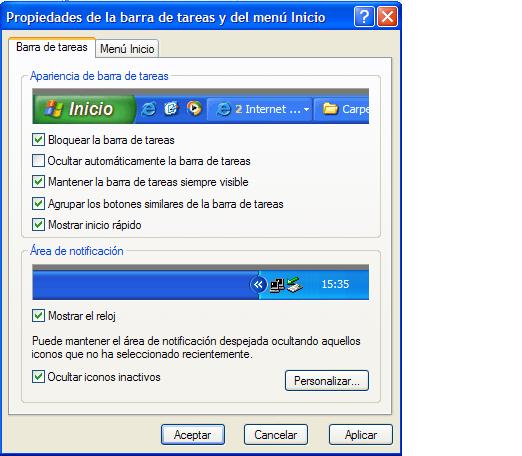This screenshot has width=522, height=456.
Task: Click the safely remove hardware tray icon
Action: (x=294, y=284)
